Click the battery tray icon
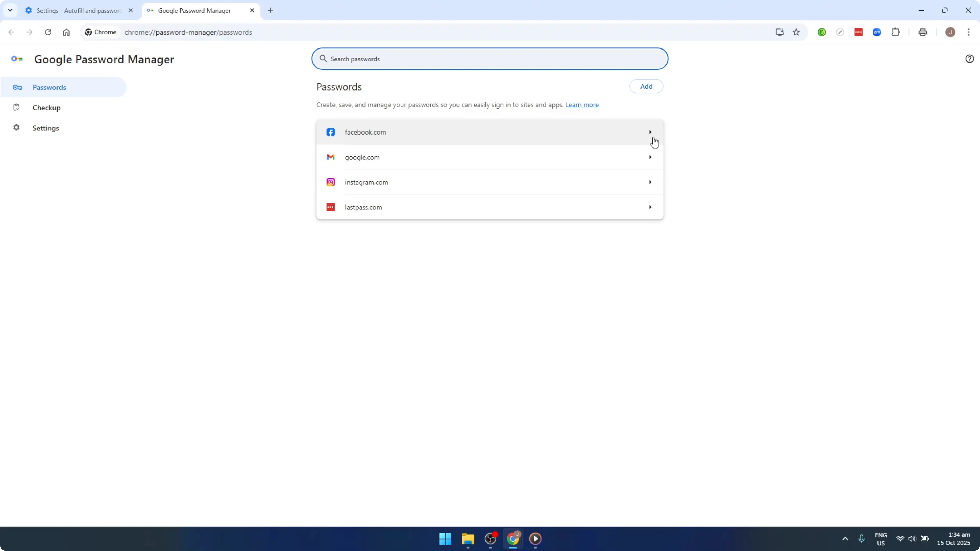The height and width of the screenshot is (551, 980). [x=925, y=539]
